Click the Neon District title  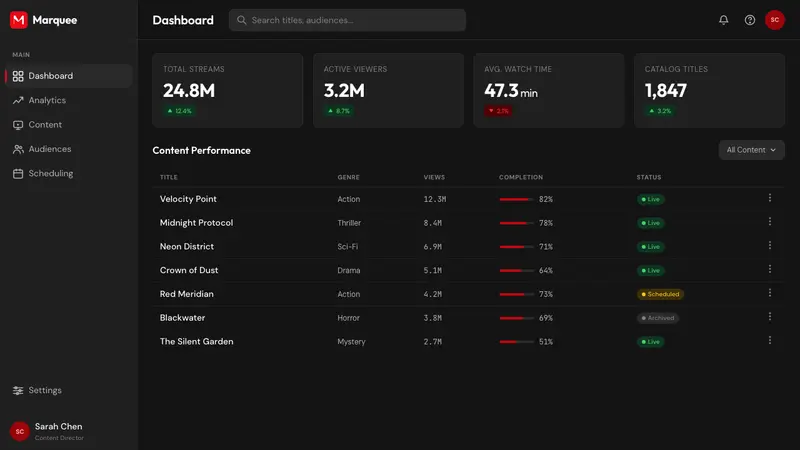(187, 246)
